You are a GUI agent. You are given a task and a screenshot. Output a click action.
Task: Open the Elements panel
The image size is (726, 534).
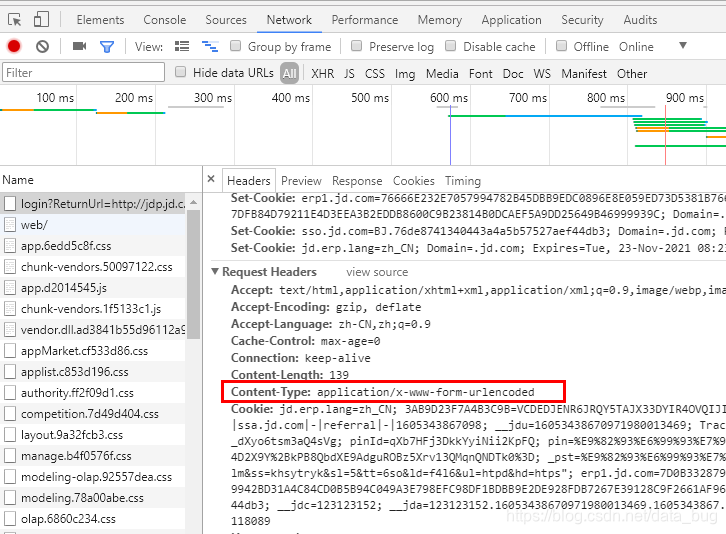click(x=100, y=20)
